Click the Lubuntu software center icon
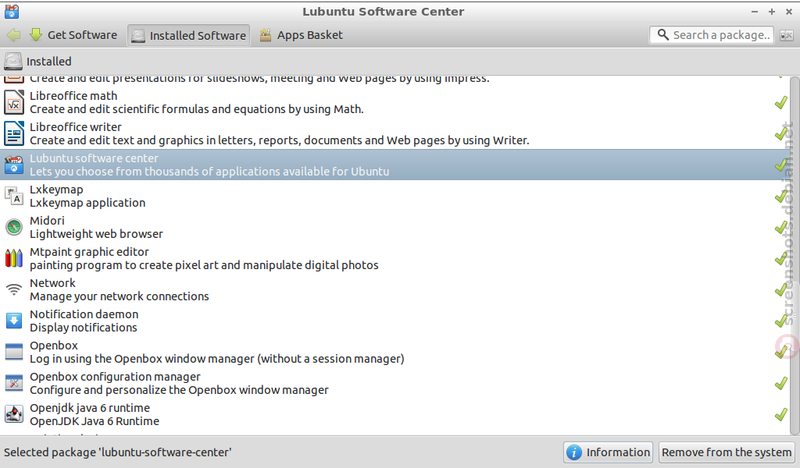 click(x=14, y=165)
